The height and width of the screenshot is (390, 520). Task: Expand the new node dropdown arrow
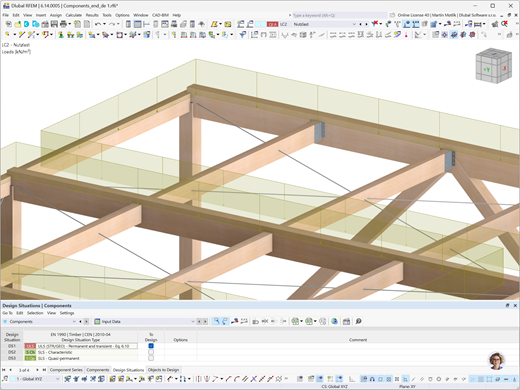pos(14,35)
